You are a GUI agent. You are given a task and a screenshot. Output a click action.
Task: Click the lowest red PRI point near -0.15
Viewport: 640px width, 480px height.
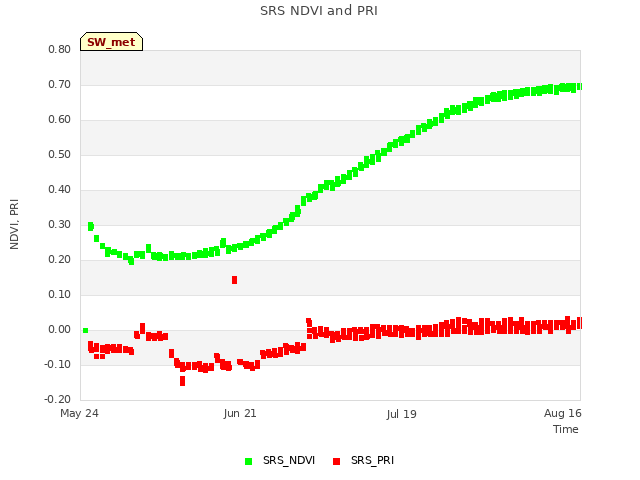coord(182,381)
